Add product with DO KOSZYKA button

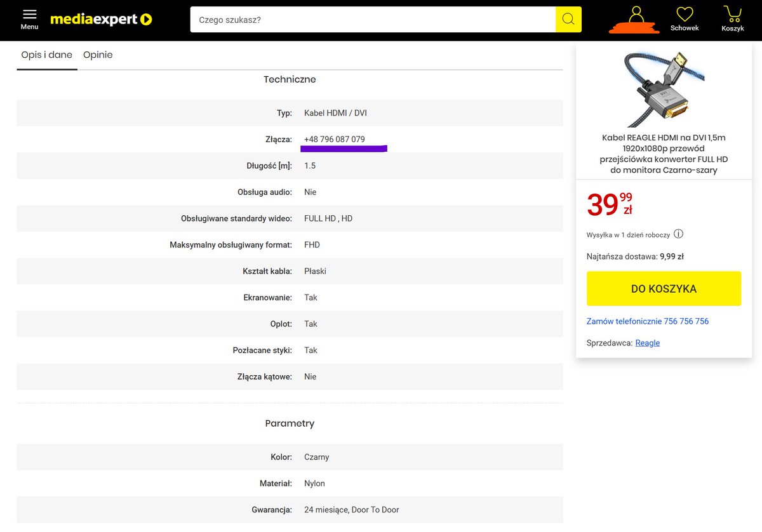coord(664,289)
